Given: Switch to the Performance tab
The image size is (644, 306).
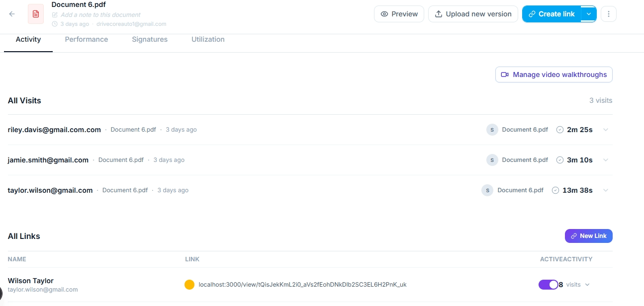Looking at the screenshot, I should click(86, 39).
